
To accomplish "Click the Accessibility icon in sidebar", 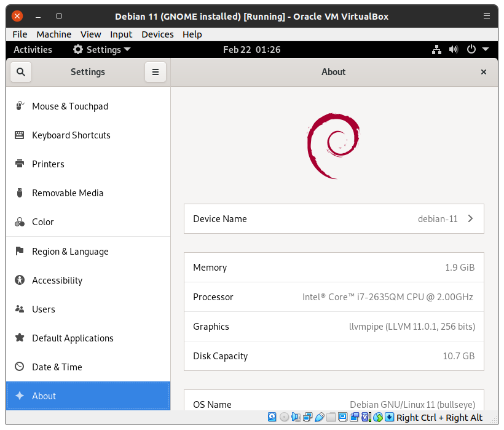I will point(20,281).
